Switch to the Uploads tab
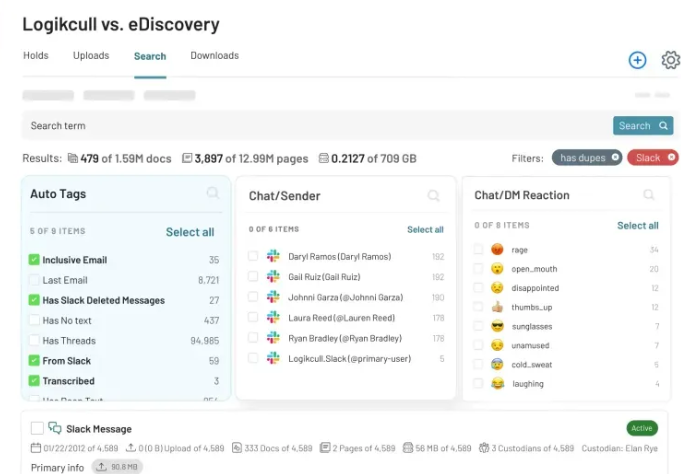This screenshot has width=681, height=474. [91, 56]
